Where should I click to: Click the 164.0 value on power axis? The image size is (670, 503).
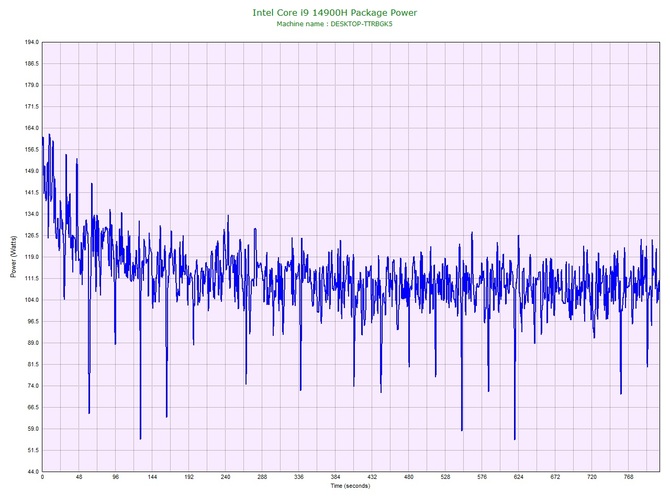point(32,128)
